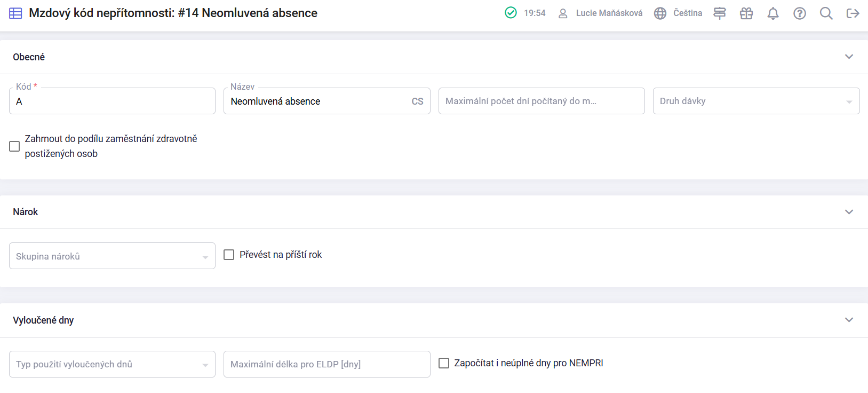Focus Maximální délka pro ELDP field
The height and width of the screenshot is (393, 868).
[x=327, y=364]
